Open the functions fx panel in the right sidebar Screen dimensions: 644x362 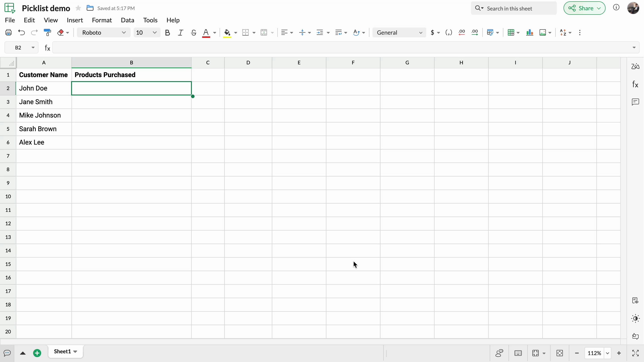click(635, 84)
